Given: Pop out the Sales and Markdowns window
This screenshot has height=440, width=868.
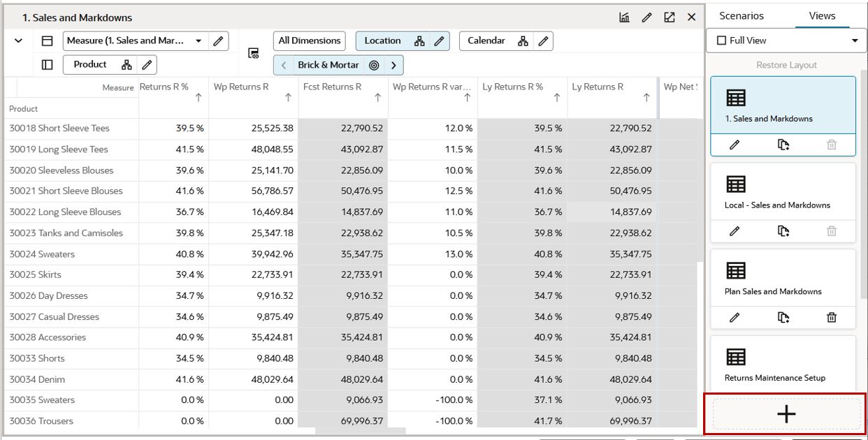Looking at the screenshot, I should (669, 17).
